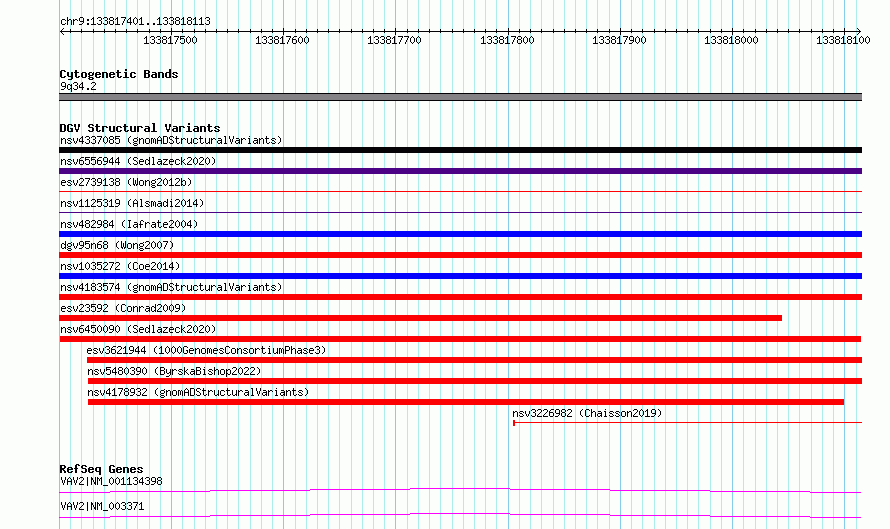Click the thin red line for nsv3226982
Image resolution: width=890 pixels, height=529 pixels.
click(687, 423)
